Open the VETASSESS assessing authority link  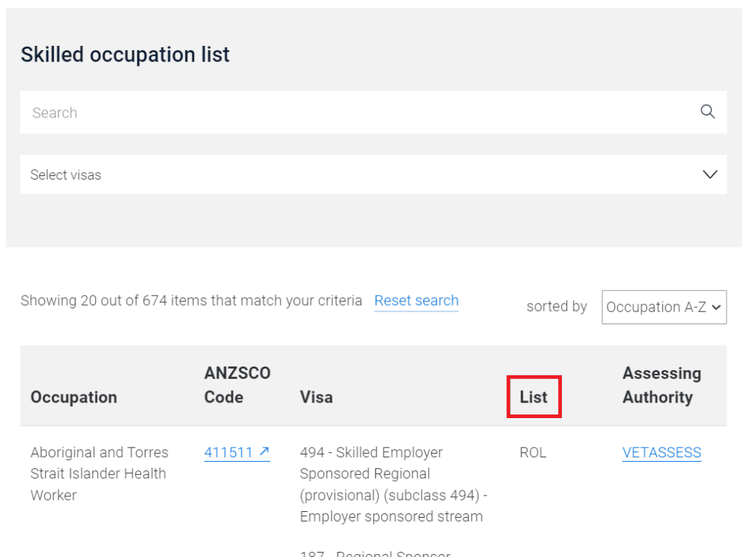click(661, 452)
